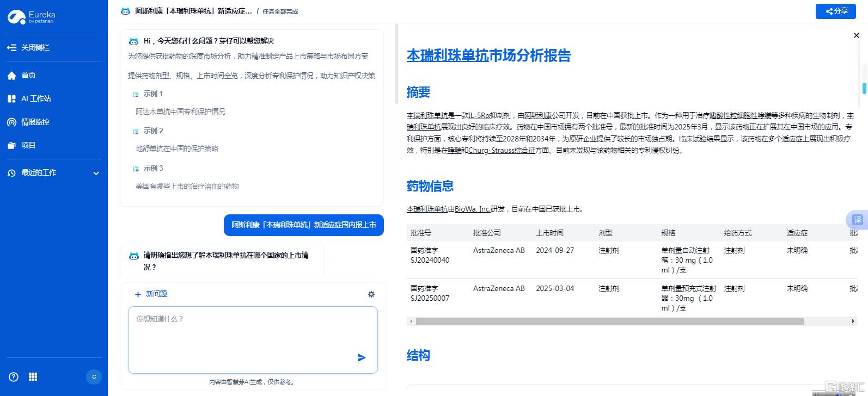Click the help question mark icon
Image resolution: width=868 pixels, height=396 pixels.
click(14, 376)
